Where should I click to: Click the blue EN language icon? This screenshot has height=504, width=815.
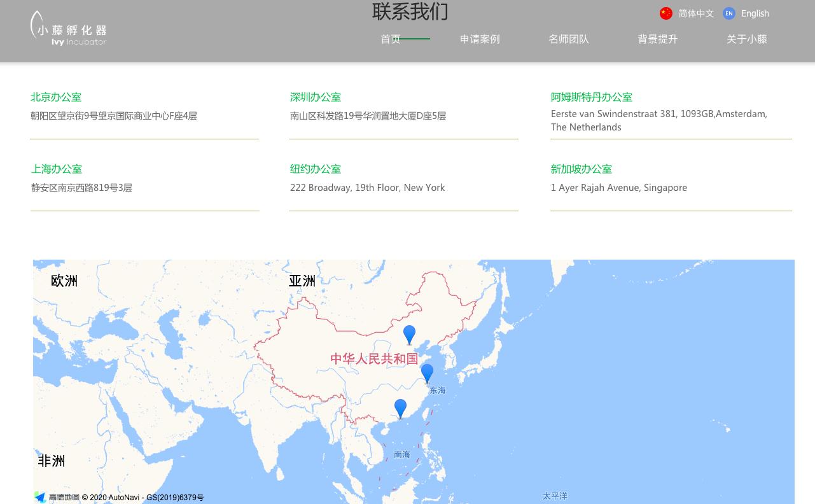click(x=729, y=13)
